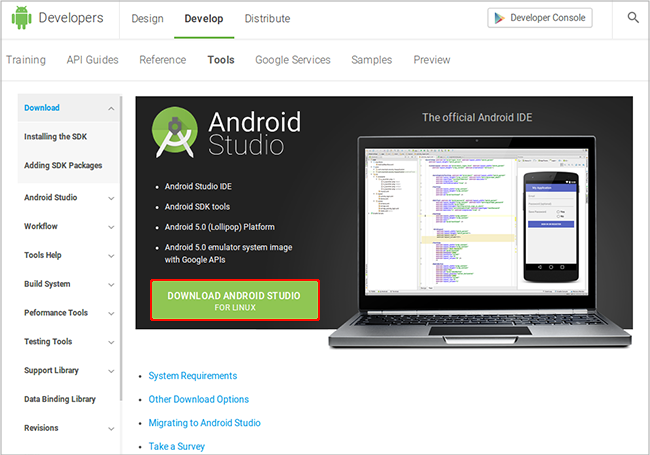
Task: Expand the Build System chevron
Action: tap(111, 285)
